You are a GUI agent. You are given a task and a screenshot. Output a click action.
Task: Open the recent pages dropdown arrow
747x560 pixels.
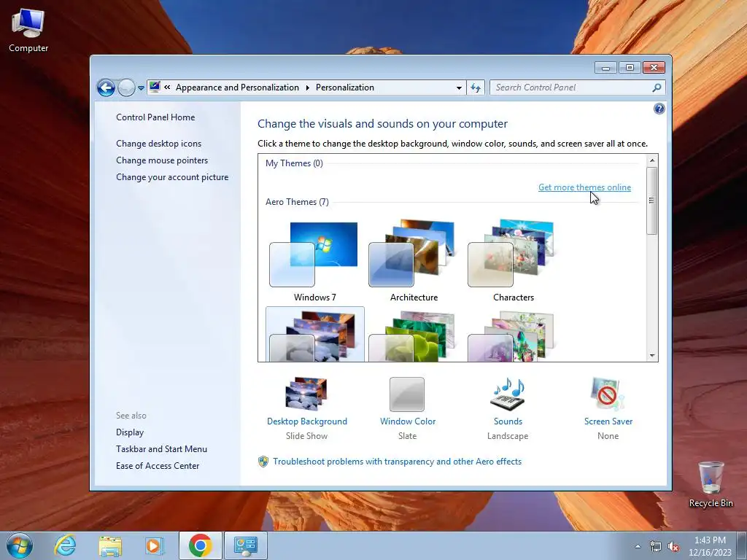tap(141, 88)
